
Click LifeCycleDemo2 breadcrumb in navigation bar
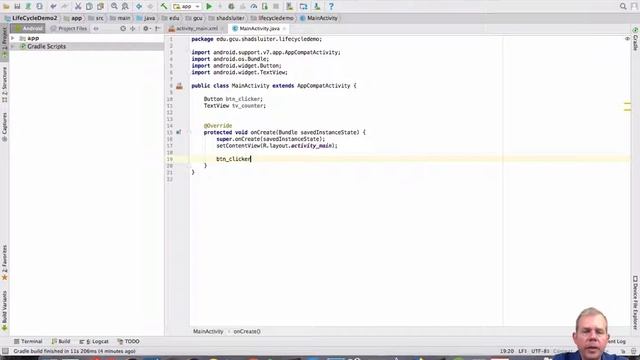(x=31, y=18)
